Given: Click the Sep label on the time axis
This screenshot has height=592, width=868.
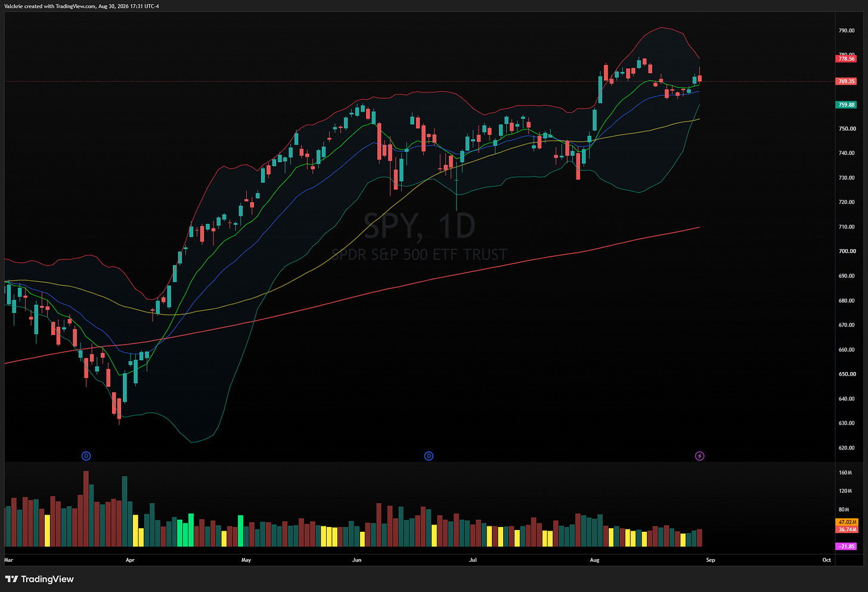Looking at the screenshot, I should [710, 560].
